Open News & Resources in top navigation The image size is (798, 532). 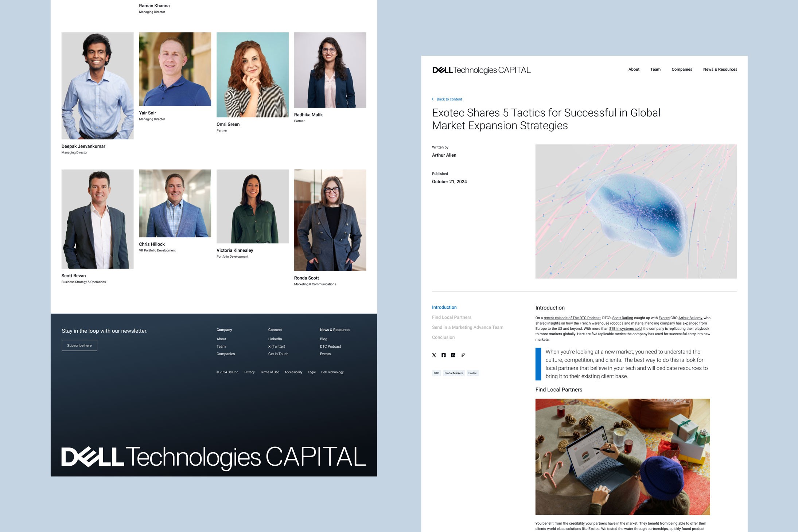720,69
